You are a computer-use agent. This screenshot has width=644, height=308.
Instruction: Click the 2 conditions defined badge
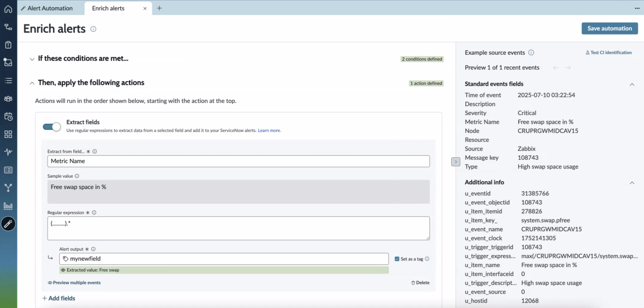tap(422, 59)
